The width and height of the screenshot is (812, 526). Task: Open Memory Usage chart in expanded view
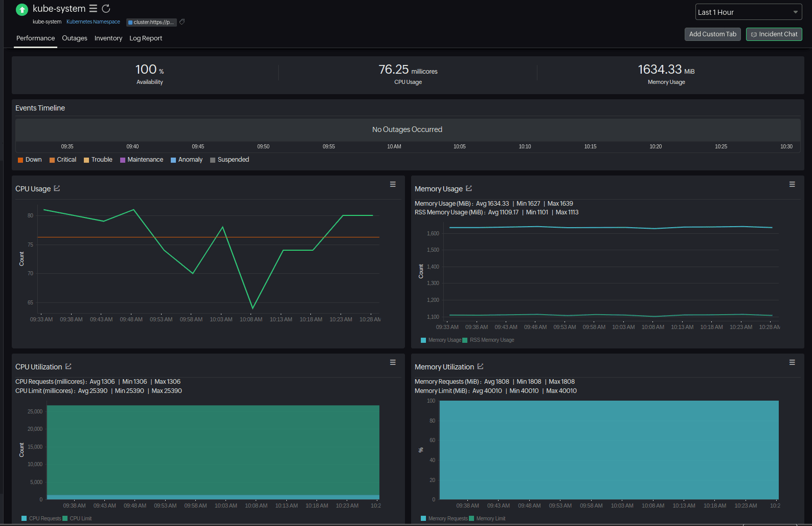click(x=469, y=188)
